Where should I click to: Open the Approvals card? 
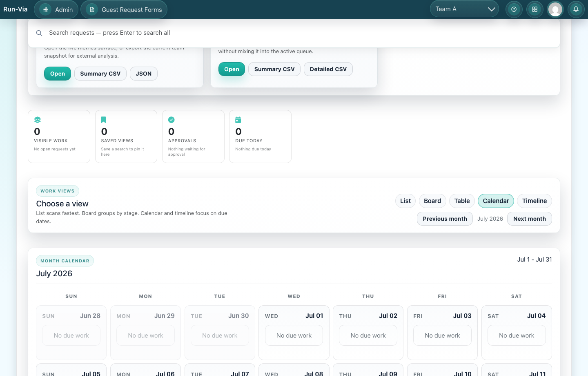[193, 137]
